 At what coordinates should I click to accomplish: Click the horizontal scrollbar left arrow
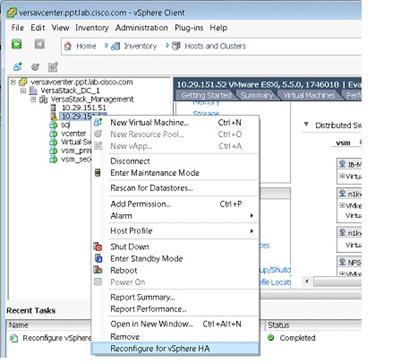pyautogui.click(x=307, y=281)
